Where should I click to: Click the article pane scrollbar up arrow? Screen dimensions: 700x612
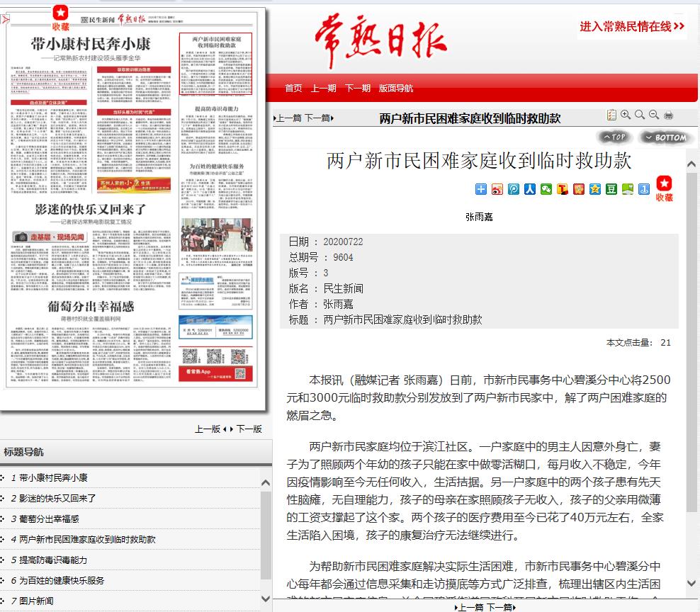coord(691,164)
